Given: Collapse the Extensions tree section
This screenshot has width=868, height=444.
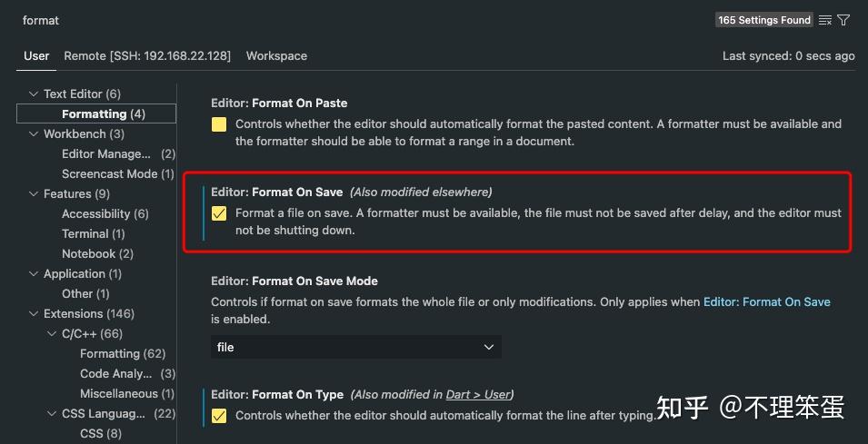Looking at the screenshot, I should point(35,314).
